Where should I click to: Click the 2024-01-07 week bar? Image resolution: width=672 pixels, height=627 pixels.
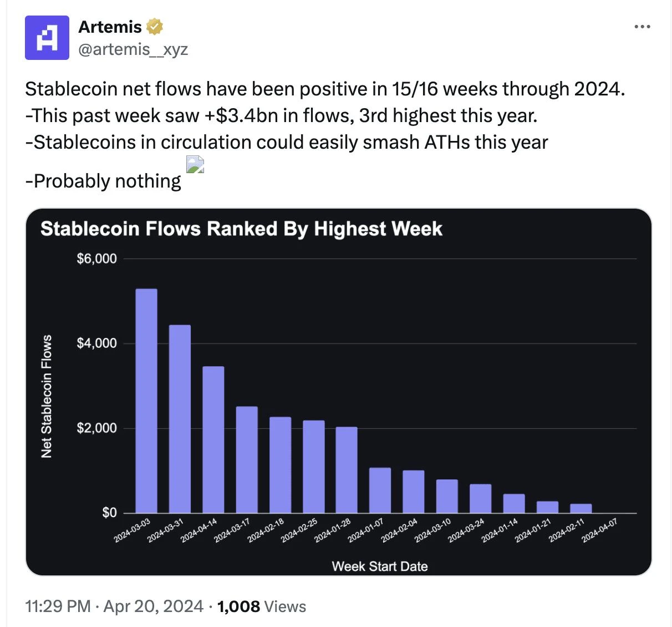(x=380, y=490)
